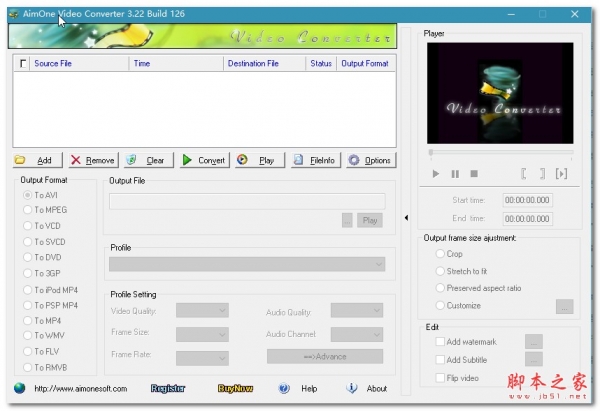This screenshot has height=411, width=600.
Task: Open the Audio Quality dropdown
Action: coord(357,310)
